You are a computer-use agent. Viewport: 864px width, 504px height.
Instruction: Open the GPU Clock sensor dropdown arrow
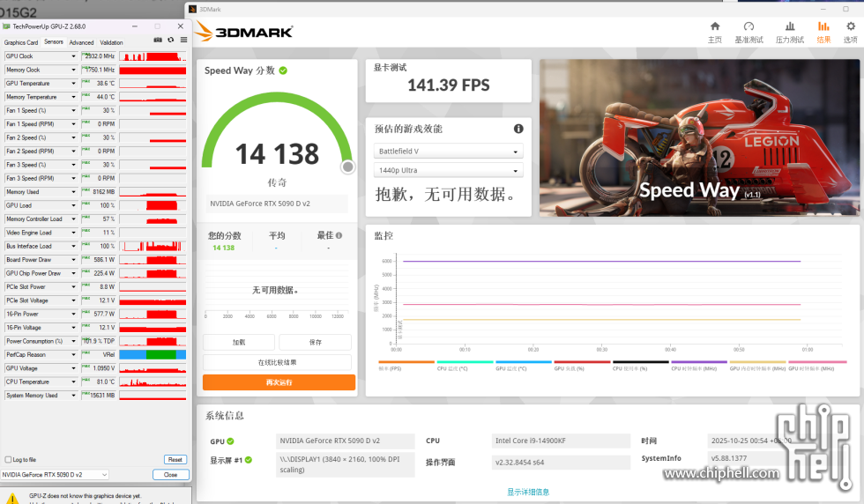[73, 56]
